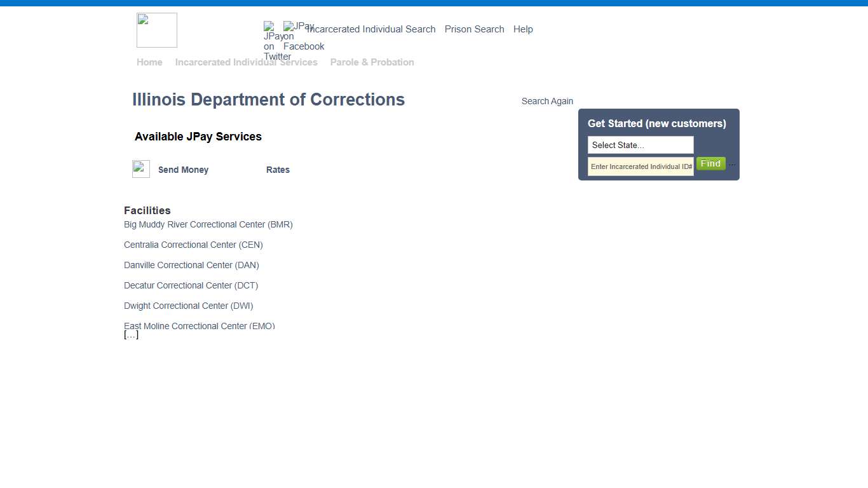Open the Parole & Probation menu
The height and width of the screenshot is (488, 868).
point(372,62)
